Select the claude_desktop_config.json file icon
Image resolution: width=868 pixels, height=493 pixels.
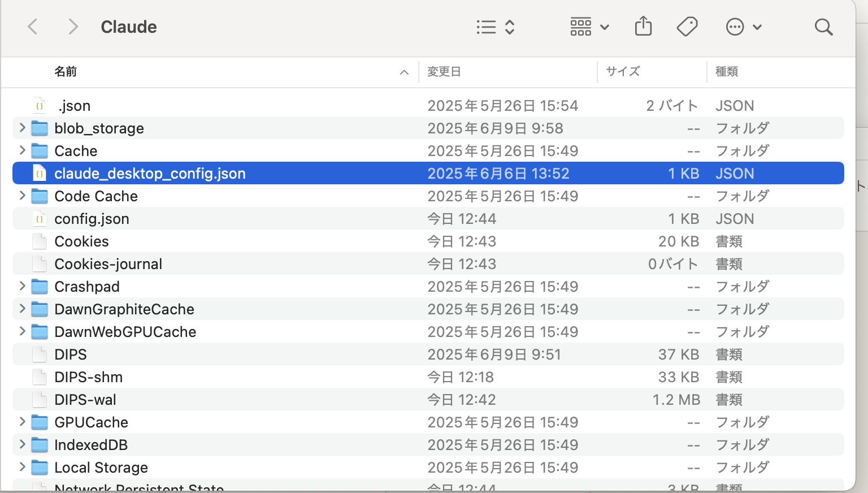click(x=40, y=174)
